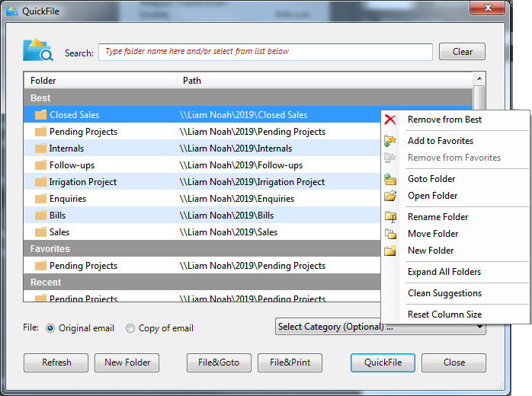Click the File&Print button

pyautogui.click(x=290, y=362)
